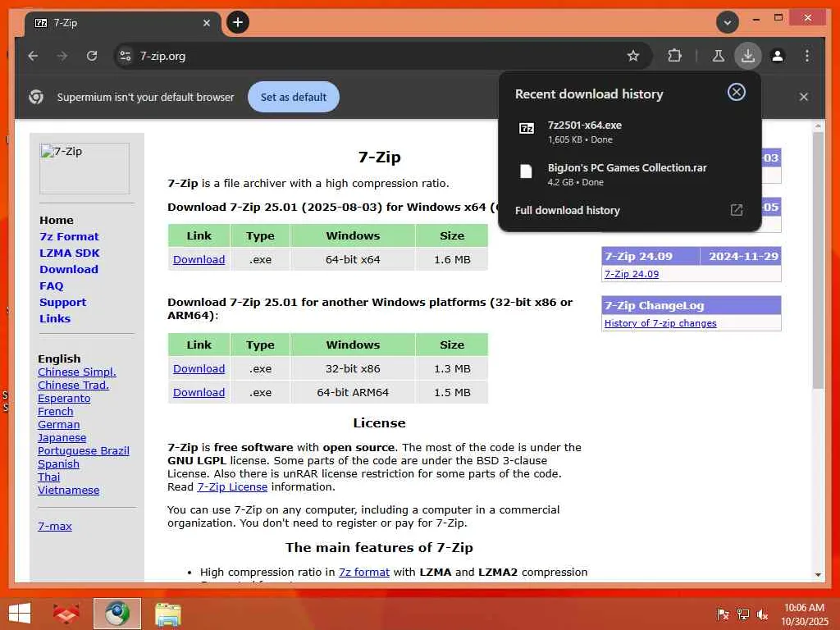Open the 7z format link
The width and height of the screenshot is (840, 630).
363,572
